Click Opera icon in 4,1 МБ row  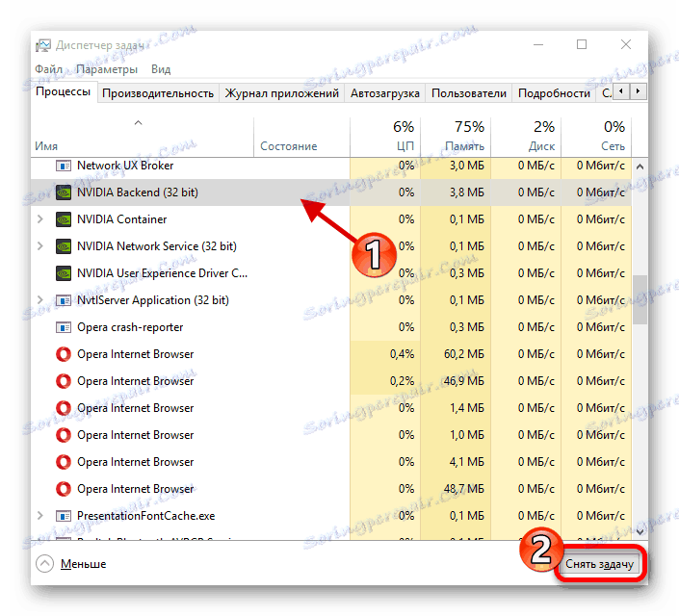(64, 462)
